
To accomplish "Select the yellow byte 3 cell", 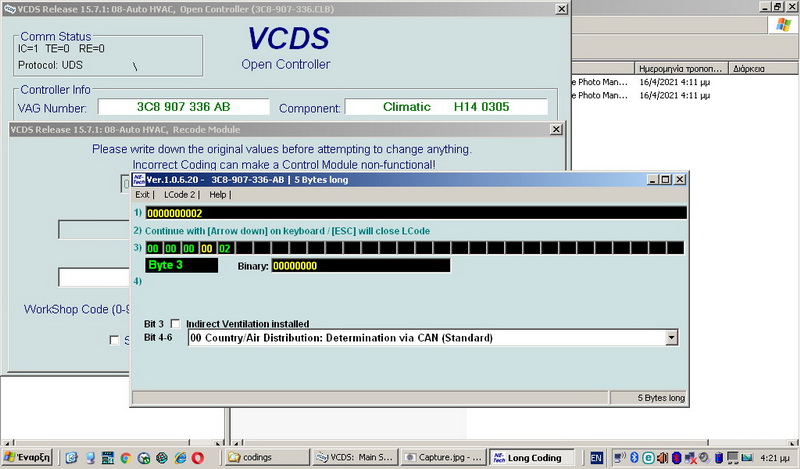I will (x=207, y=249).
